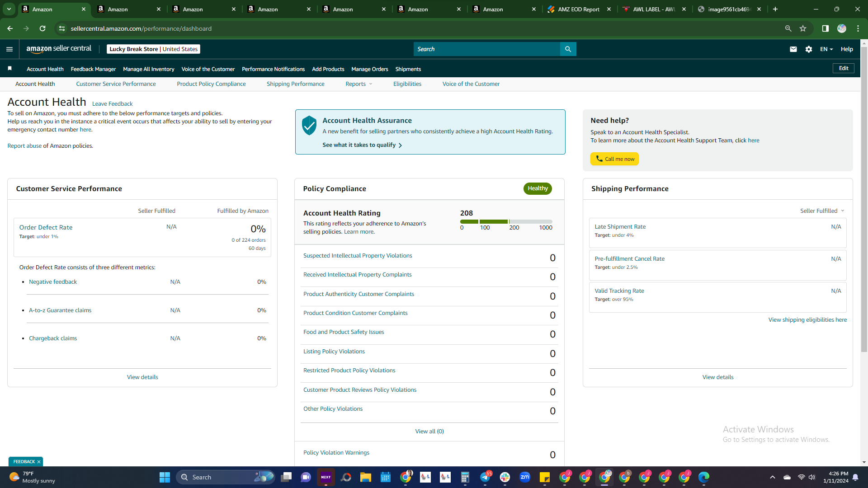868x488 pixels.
Task: Click the Help link
Action: 847,49
